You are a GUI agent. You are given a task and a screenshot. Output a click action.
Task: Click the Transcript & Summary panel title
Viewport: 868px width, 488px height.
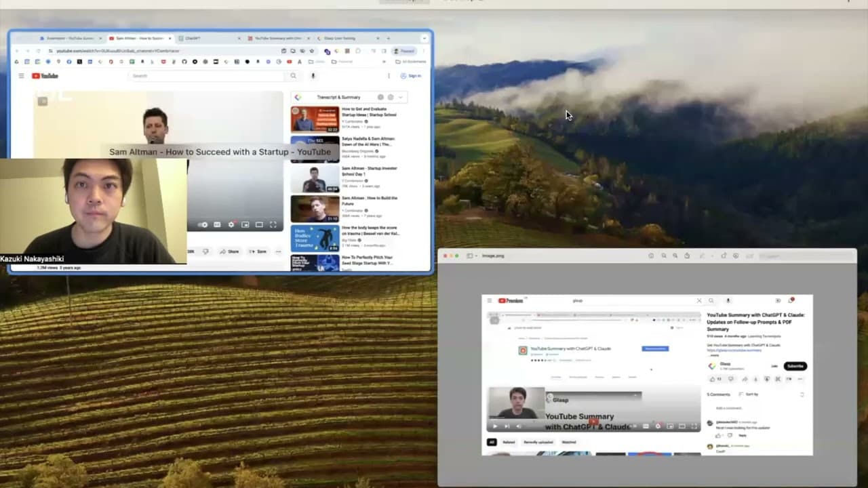click(338, 98)
